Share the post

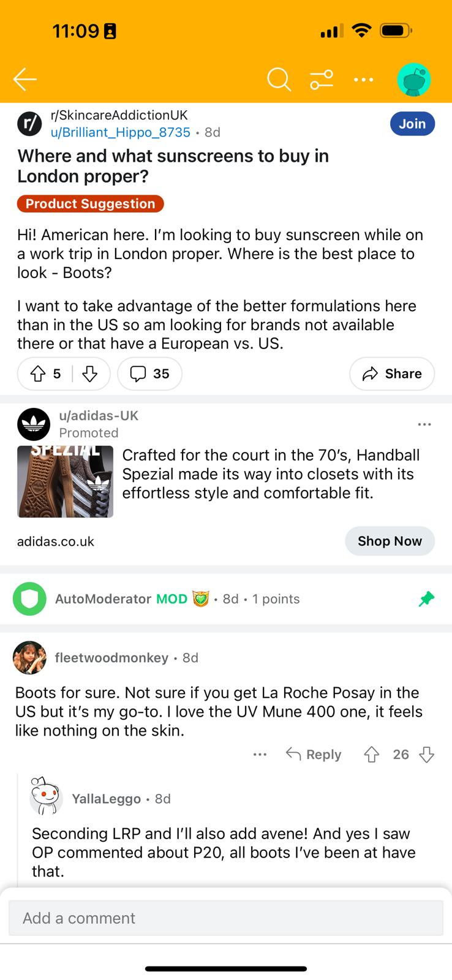(392, 374)
